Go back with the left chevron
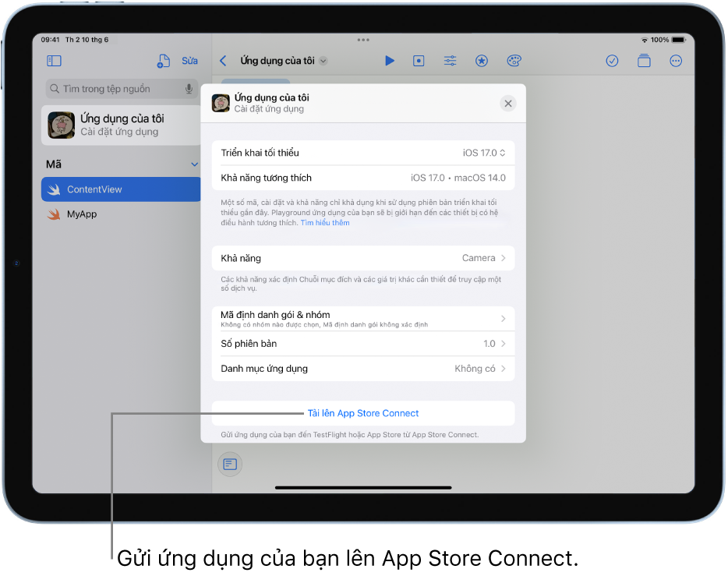Viewport: 728px width, 576px height. pyautogui.click(x=224, y=61)
